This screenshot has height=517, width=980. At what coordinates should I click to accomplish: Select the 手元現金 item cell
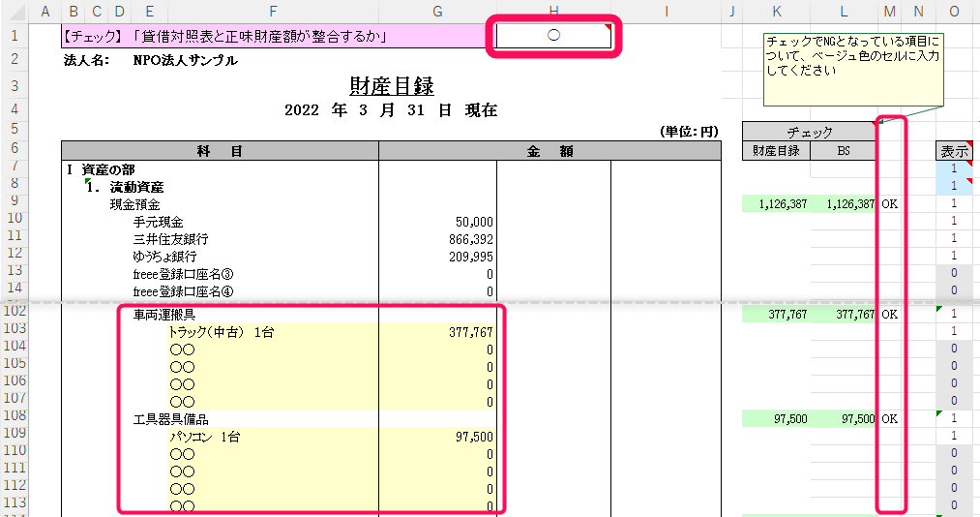158,222
